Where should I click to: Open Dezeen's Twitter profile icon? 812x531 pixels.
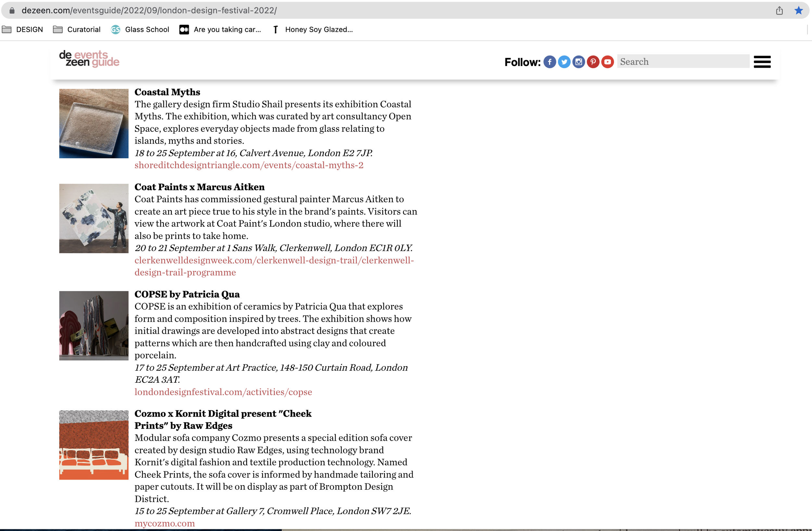(x=564, y=62)
